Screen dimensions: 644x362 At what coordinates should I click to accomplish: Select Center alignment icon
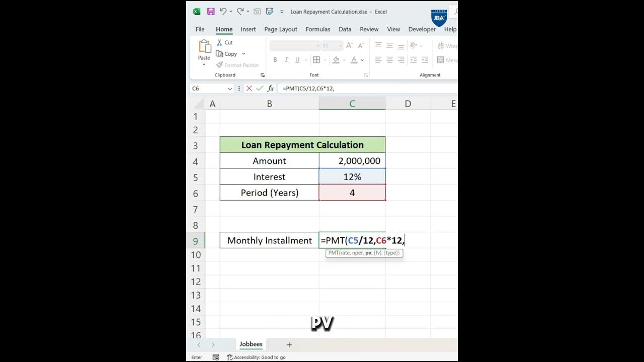pos(389,60)
